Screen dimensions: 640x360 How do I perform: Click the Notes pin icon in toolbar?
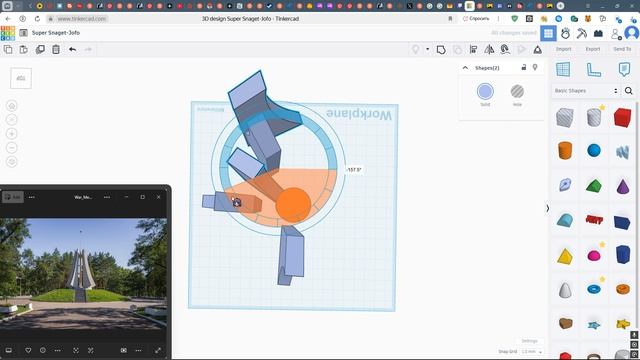(x=416, y=50)
